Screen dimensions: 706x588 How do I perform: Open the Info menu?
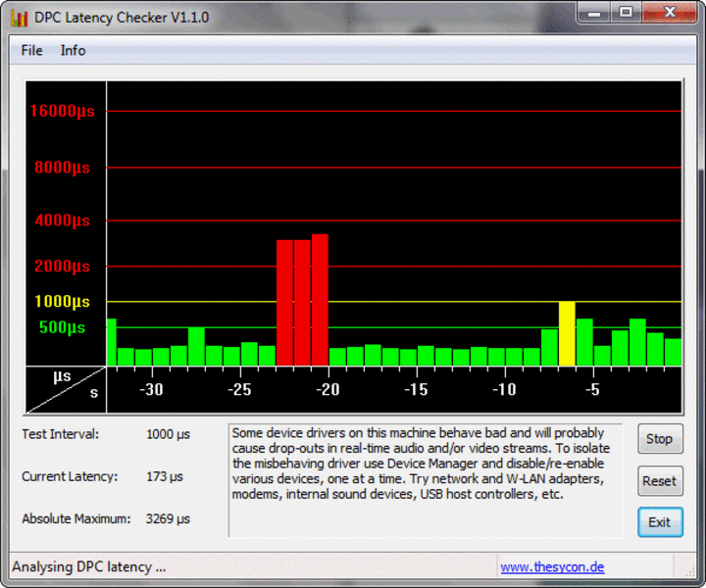click(73, 50)
